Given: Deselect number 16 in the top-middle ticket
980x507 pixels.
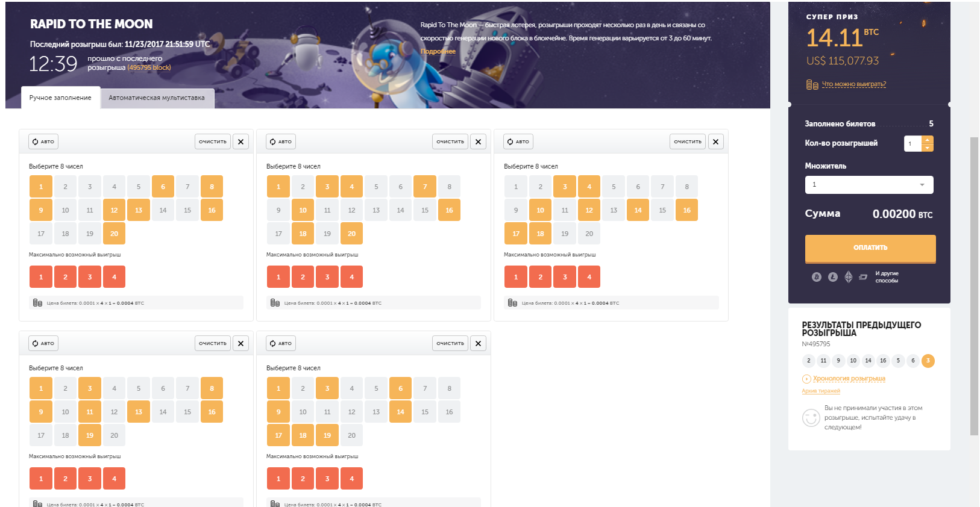Looking at the screenshot, I should coord(449,210).
